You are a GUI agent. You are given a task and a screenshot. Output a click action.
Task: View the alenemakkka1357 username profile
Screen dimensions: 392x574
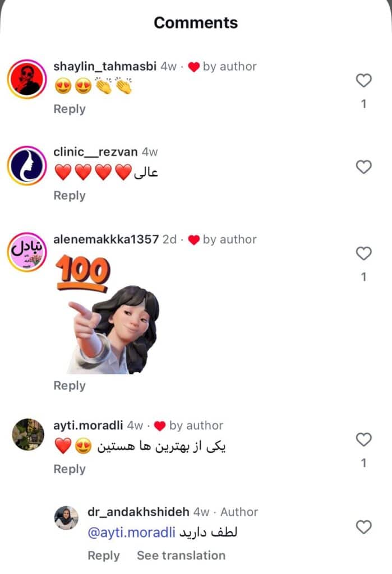(106, 239)
